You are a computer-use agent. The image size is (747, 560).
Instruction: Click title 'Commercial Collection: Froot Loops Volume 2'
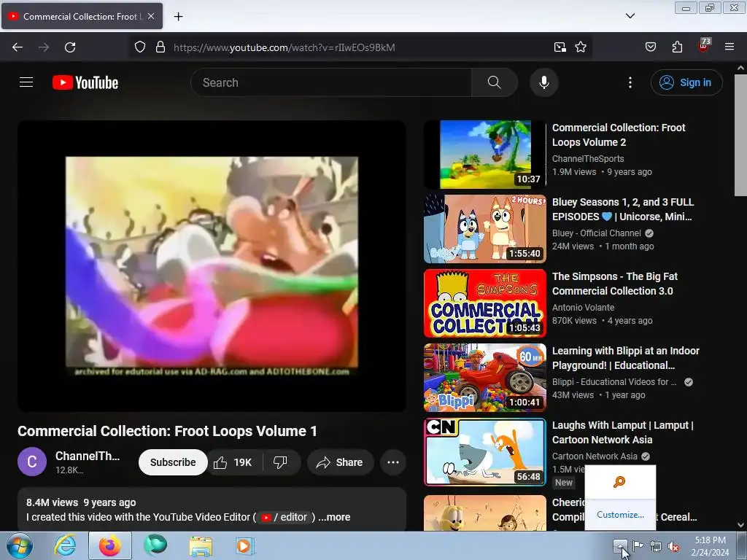point(619,135)
